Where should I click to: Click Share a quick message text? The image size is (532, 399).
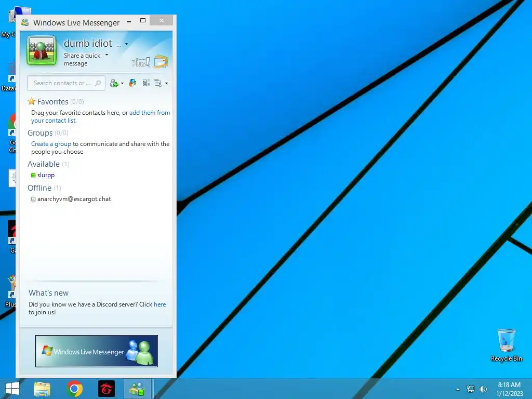(x=82, y=59)
